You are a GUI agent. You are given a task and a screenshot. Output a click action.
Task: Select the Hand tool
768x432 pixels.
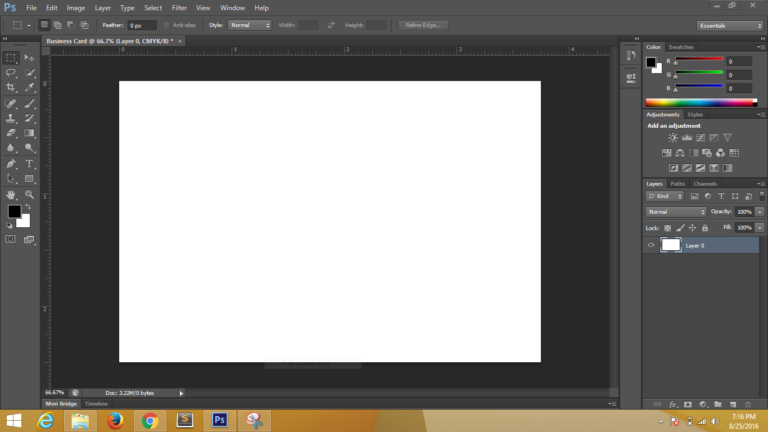[x=11, y=194]
